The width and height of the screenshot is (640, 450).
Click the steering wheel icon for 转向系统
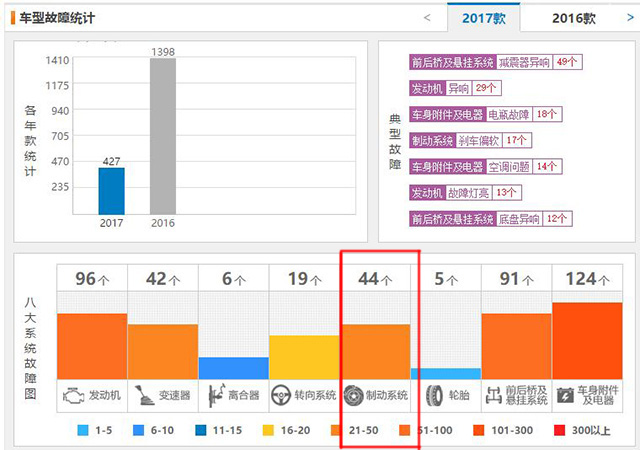[x=281, y=395]
